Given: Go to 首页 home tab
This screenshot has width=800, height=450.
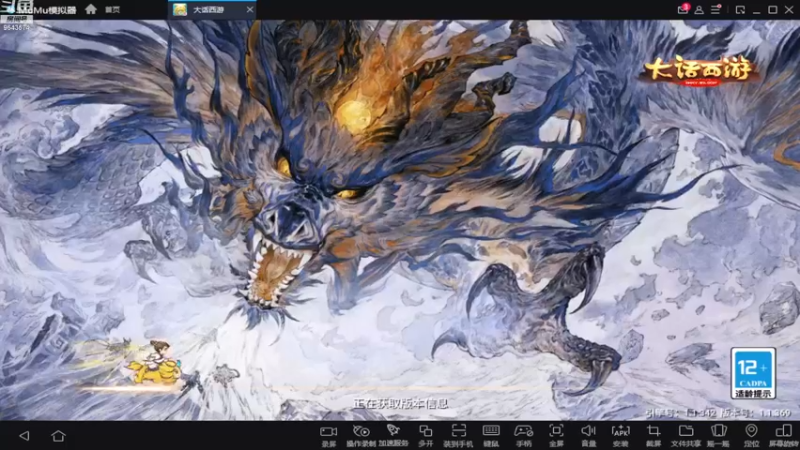Looking at the screenshot, I should (x=112, y=10).
